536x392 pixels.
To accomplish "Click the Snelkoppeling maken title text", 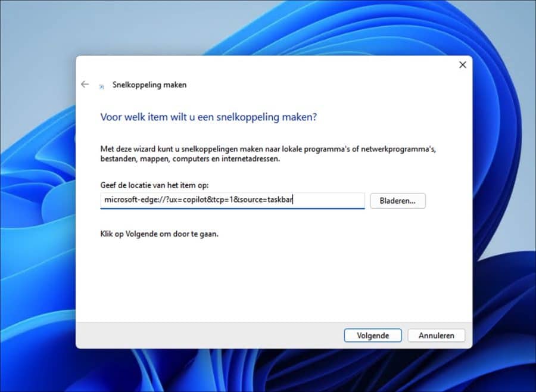I will click(149, 85).
